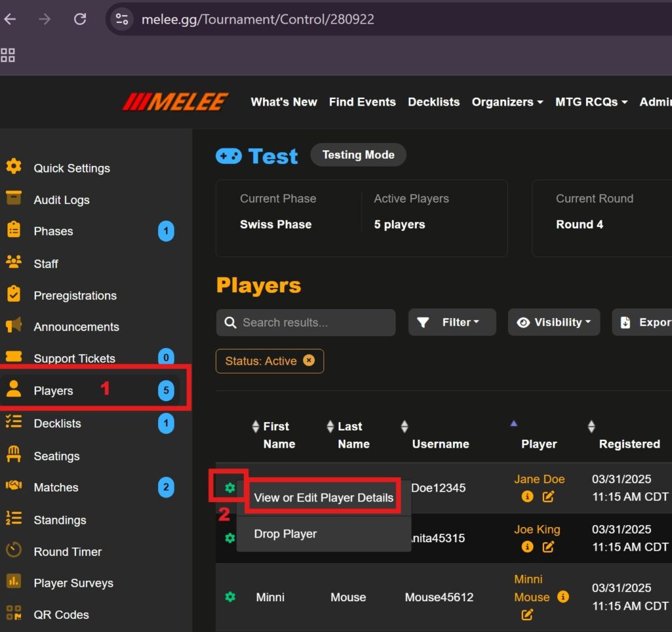The image size is (672, 632).
Task: Click the edit icon under Joe King
Action: point(549,547)
